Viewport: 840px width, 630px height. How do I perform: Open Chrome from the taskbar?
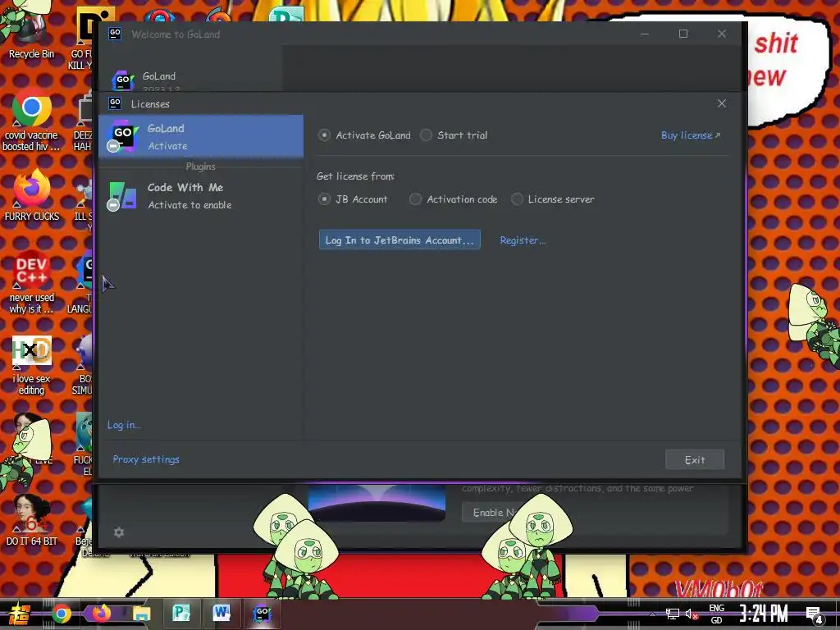point(61,614)
